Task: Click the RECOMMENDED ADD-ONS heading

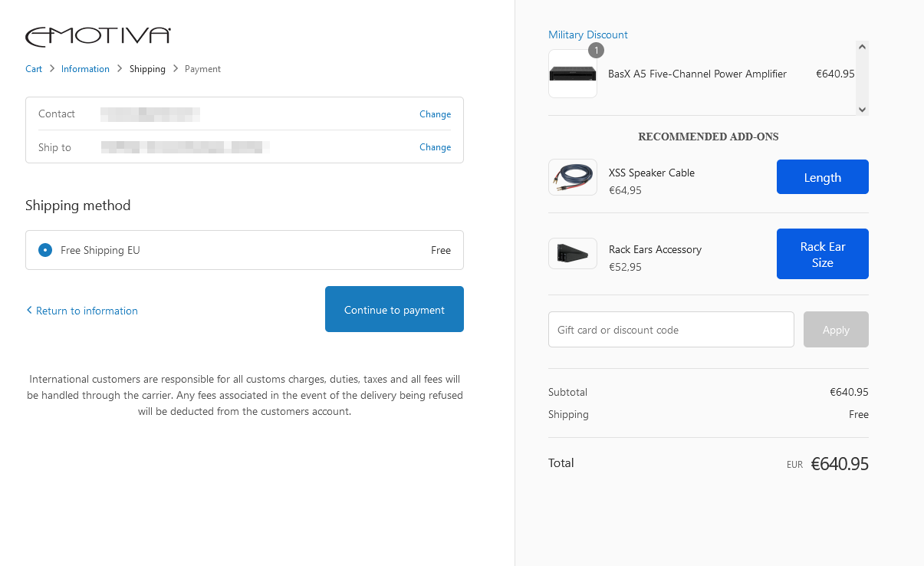Action: click(x=709, y=137)
